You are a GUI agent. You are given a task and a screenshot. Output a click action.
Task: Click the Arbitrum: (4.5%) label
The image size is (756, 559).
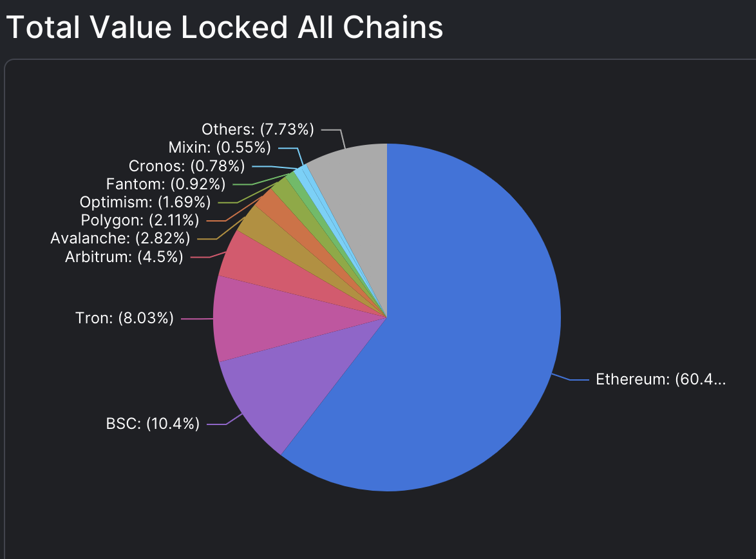pyautogui.click(x=124, y=256)
